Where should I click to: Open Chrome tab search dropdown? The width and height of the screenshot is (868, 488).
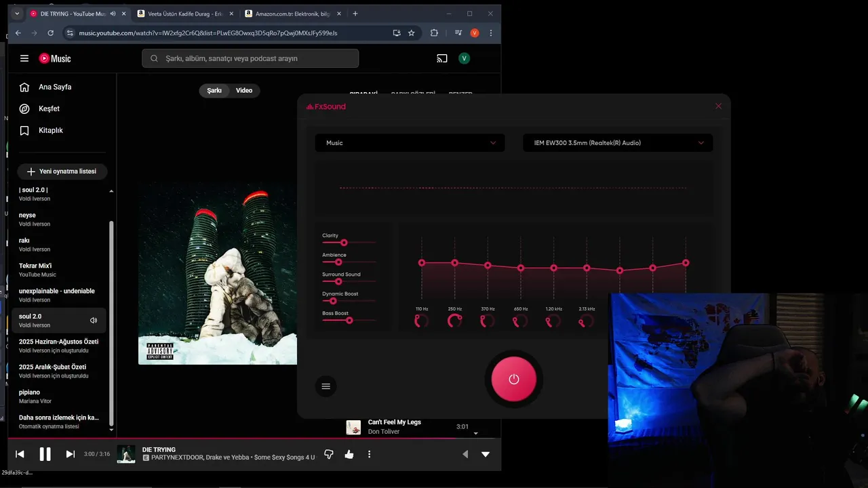(17, 14)
